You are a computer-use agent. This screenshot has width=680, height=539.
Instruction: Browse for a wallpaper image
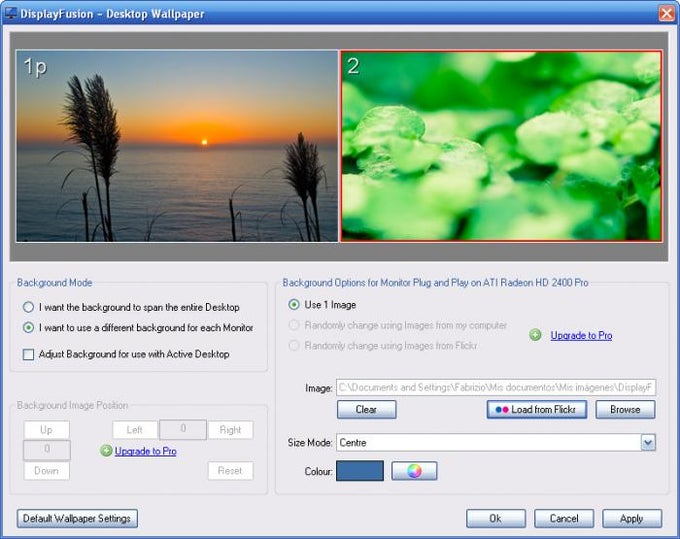click(625, 409)
